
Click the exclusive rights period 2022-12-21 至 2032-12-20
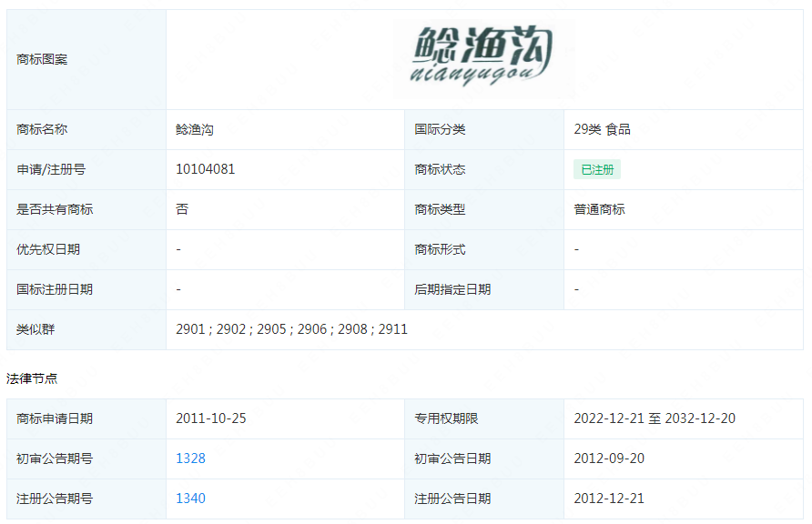click(x=655, y=418)
